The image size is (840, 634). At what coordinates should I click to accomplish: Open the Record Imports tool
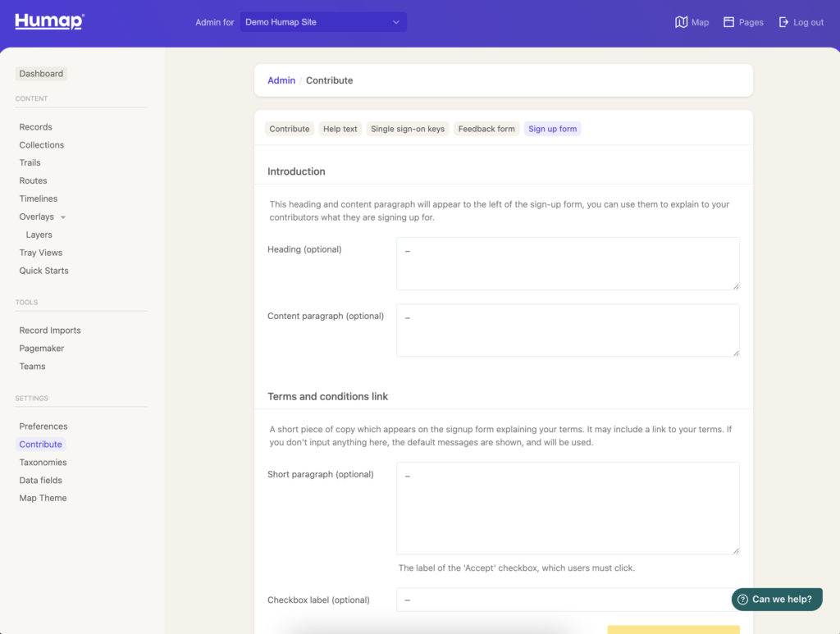pos(49,330)
